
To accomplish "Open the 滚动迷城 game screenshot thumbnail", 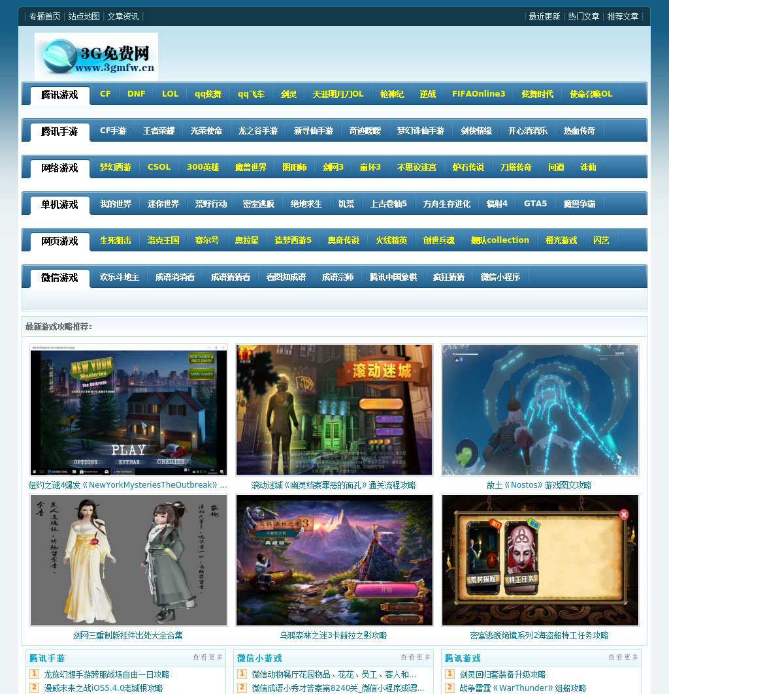I will point(334,410).
